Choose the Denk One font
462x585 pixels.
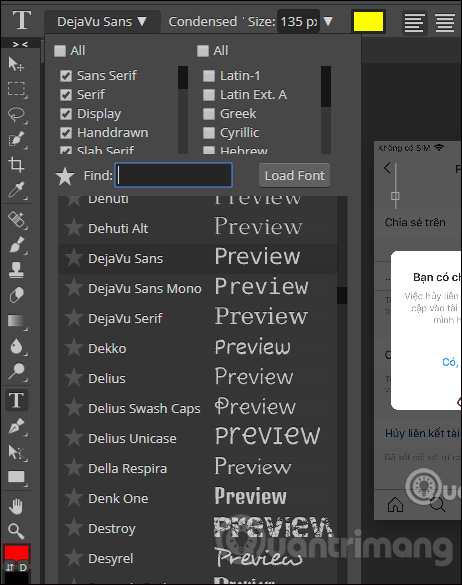[x=198, y=498]
